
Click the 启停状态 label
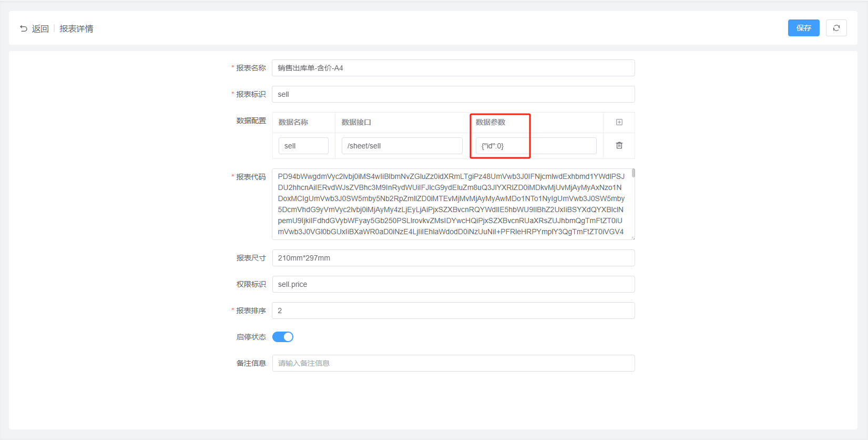[x=251, y=337]
